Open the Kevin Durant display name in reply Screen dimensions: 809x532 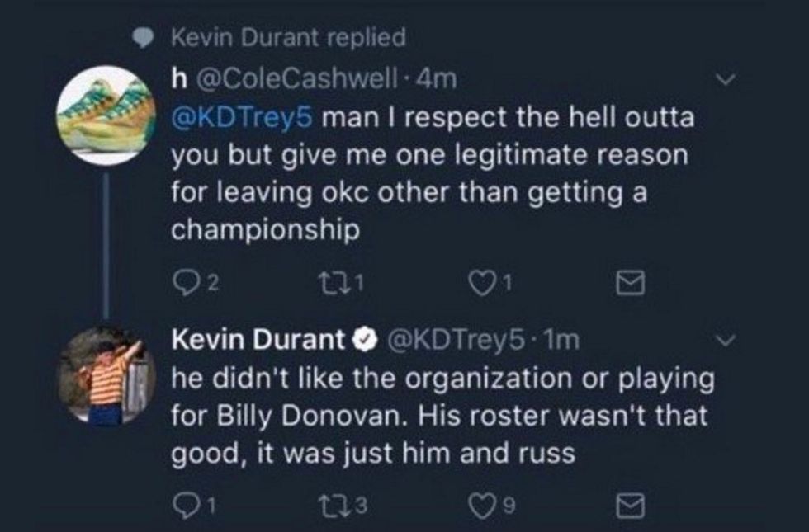[256, 339]
